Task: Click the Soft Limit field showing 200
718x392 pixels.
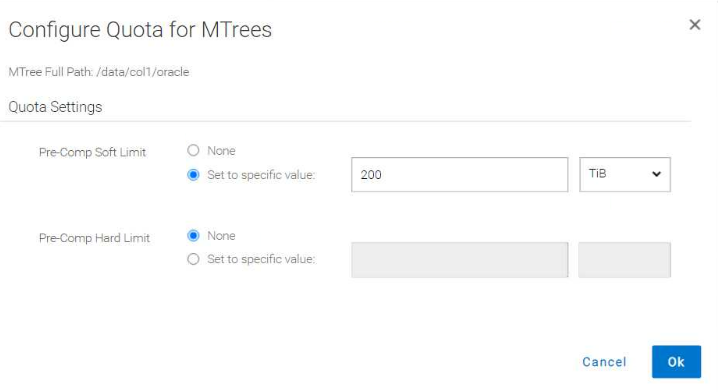Action: click(x=459, y=174)
